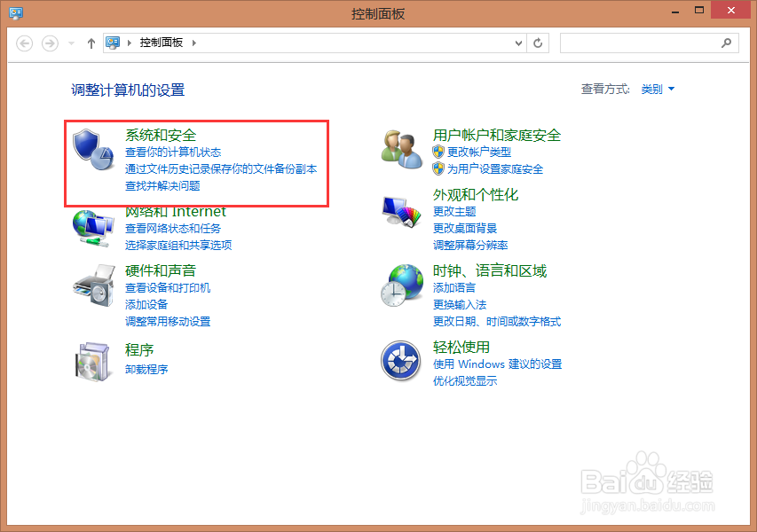Open the 外观和个性化 display icon
Screen dimensions: 757x532
click(400, 211)
